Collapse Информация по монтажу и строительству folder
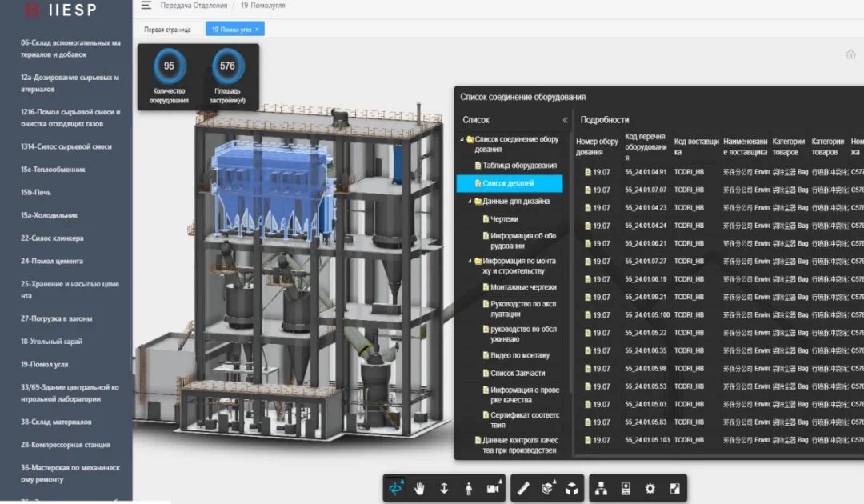The height and width of the screenshot is (504, 864). pyautogui.click(x=470, y=261)
